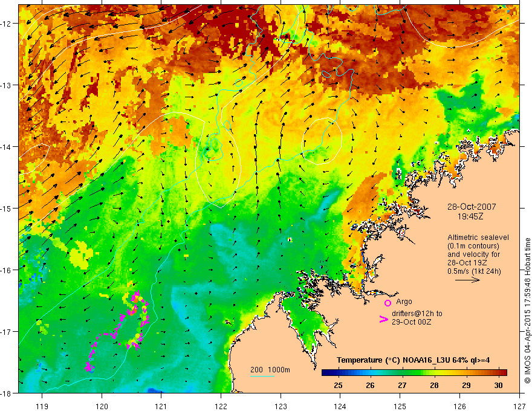Click the temperature color bar
Image resolution: width=532 pixels, height=411 pixels.
click(414, 372)
